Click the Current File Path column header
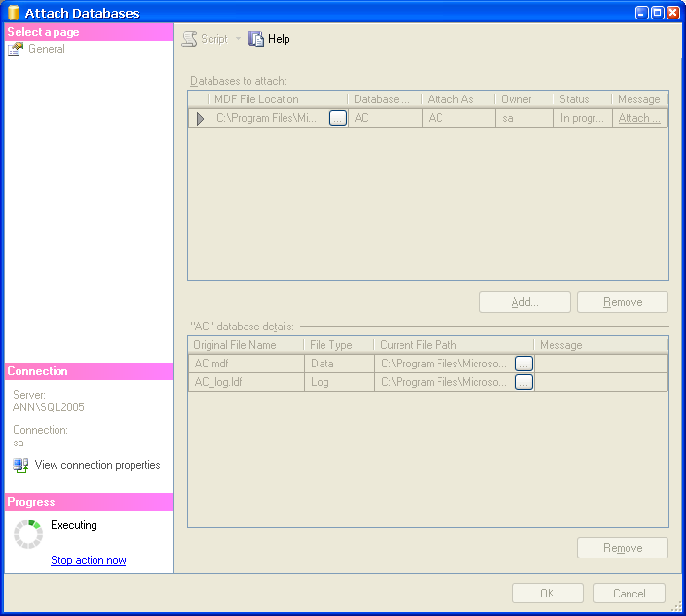 [453, 345]
